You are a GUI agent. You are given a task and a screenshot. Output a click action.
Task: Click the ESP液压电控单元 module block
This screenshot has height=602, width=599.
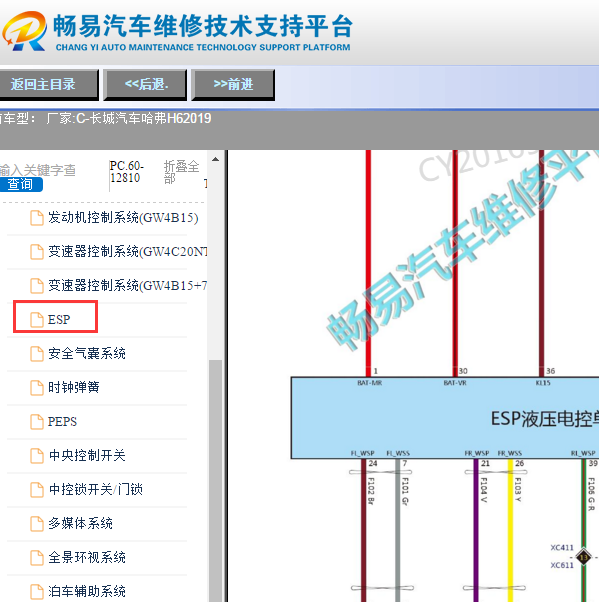pyautogui.click(x=445, y=418)
